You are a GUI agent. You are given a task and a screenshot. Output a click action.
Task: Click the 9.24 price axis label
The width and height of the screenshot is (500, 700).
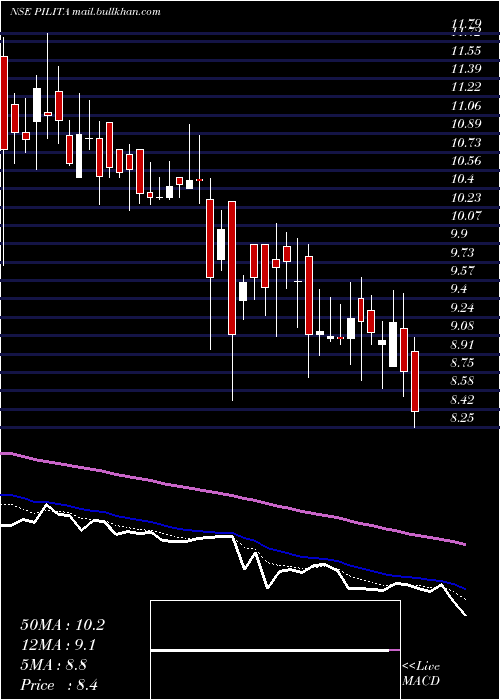click(x=462, y=308)
